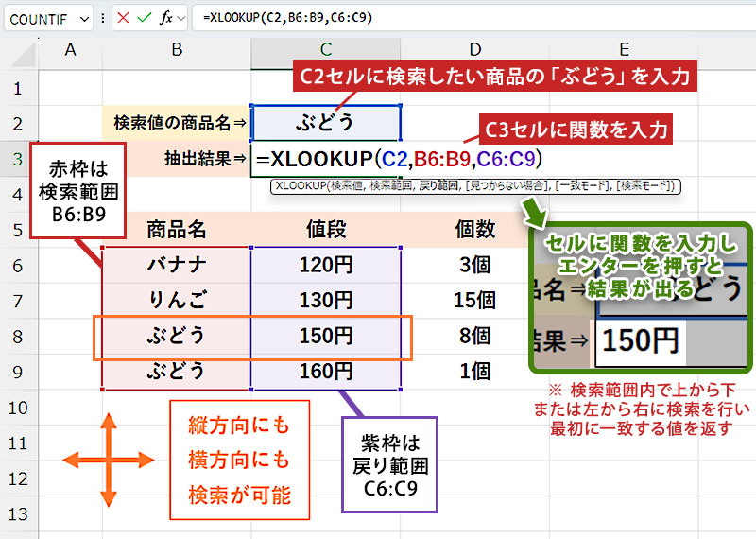The width and height of the screenshot is (756, 539).
Task: Select row 13 header
Action: coord(18,515)
